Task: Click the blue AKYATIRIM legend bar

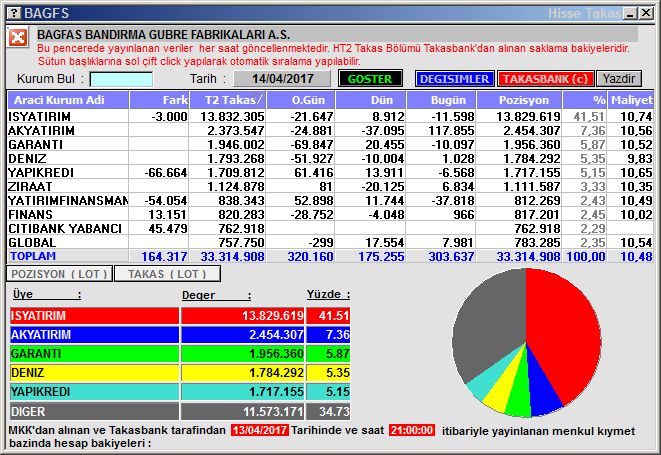Action: tap(94, 335)
